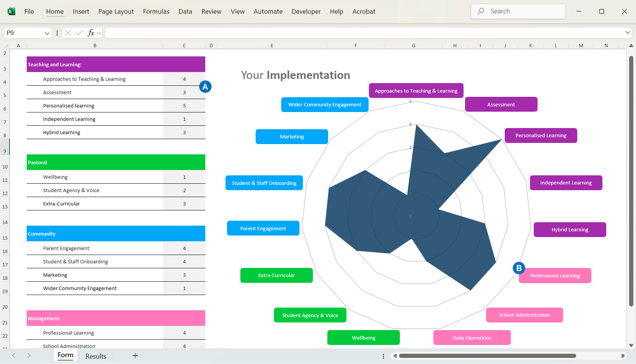Click the vertical scrollbar up arrow

point(631,45)
